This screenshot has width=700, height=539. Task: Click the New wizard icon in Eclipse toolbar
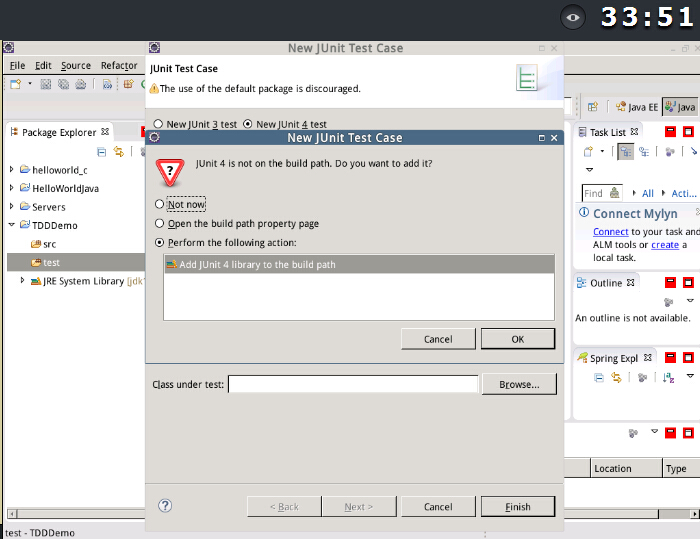pyautogui.click(x=16, y=84)
